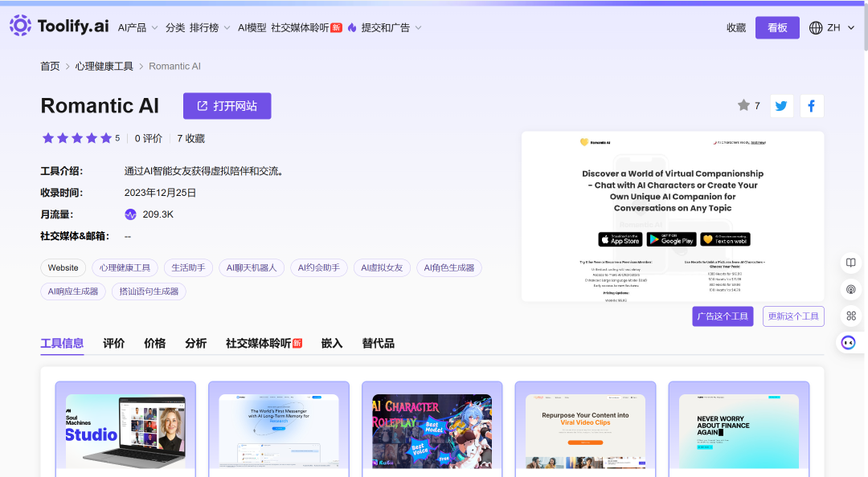
Task: Open the Never Worry About Finance thumbnail
Action: click(x=739, y=431)
